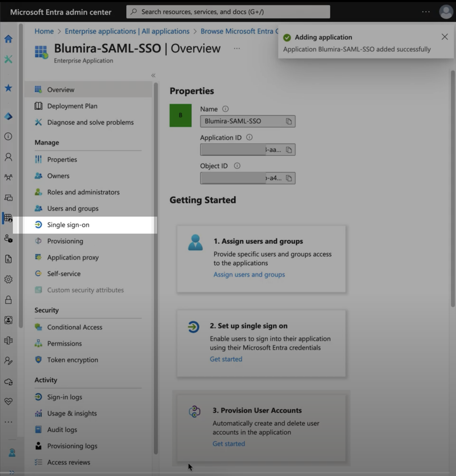This screenshot has height=476, width=456.
Task: Select Overview in side menu
Action: click(x=88, y=90)
